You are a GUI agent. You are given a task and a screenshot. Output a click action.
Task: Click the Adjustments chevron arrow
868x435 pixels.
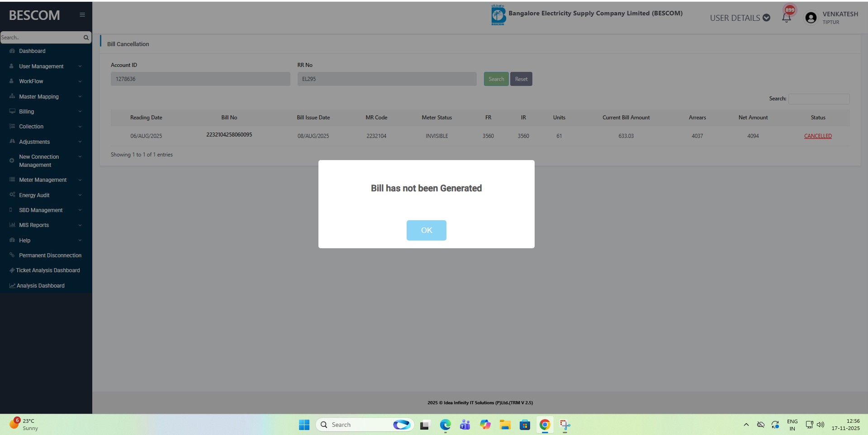(x=80, y=142)
